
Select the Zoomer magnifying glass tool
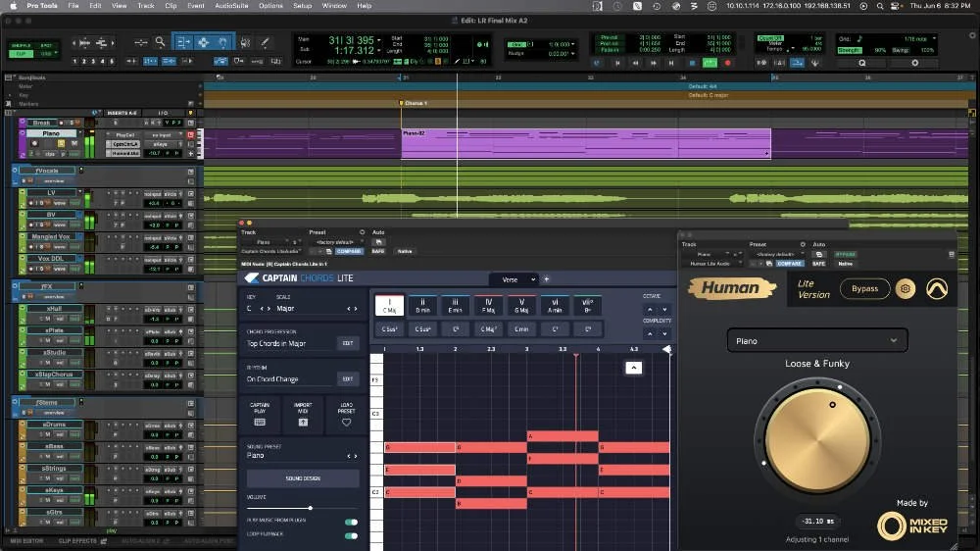point(160,42)
